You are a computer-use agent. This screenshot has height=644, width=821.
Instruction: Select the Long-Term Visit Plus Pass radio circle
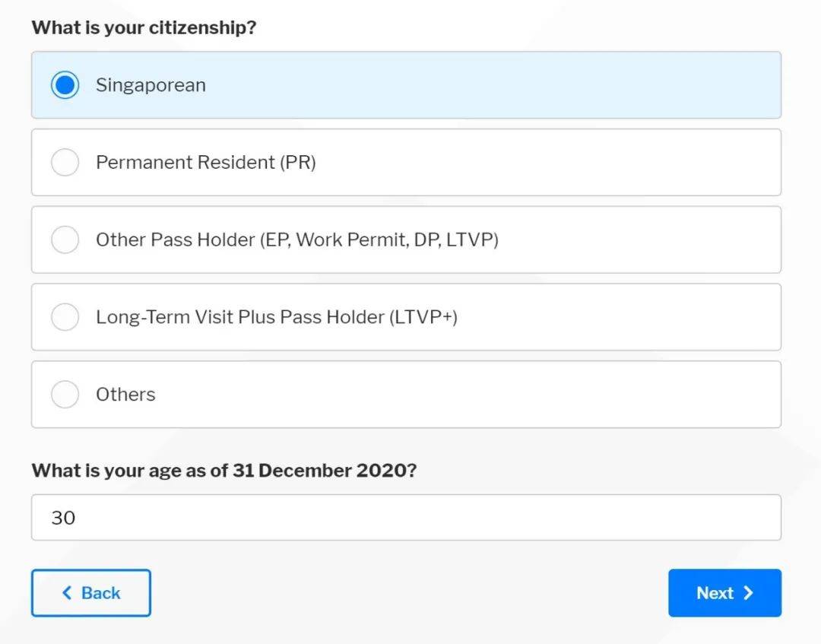coord(65,317)
